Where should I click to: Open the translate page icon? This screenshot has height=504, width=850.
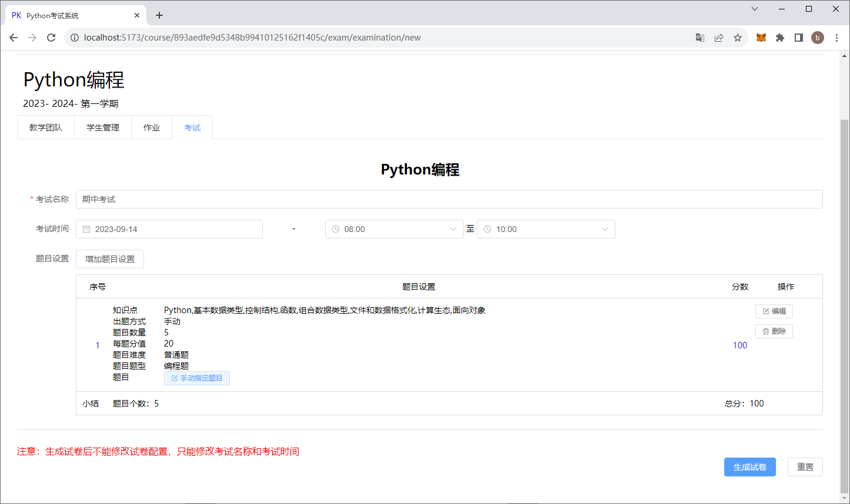(700, 38)
